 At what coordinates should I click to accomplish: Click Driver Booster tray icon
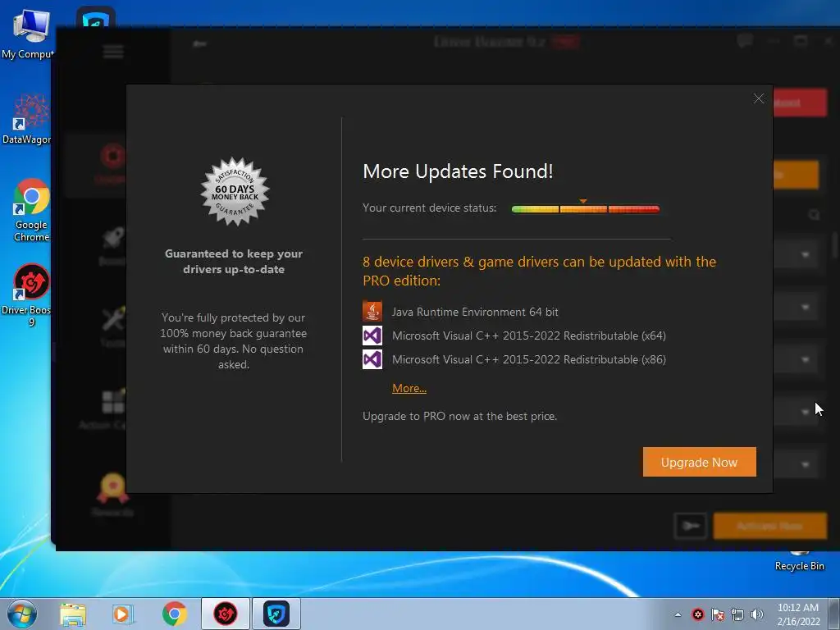pyautogui.click(x=697, y=614)
